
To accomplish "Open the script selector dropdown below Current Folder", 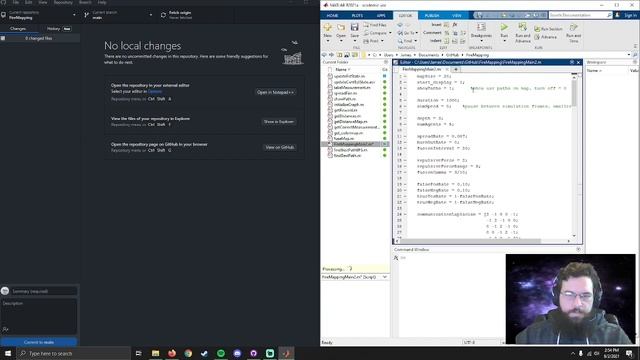I will click(384, 277).
